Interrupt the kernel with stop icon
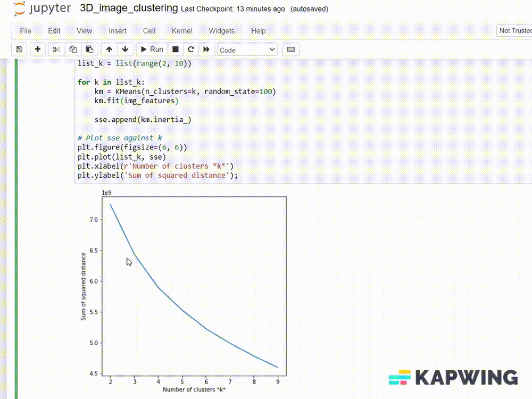 pos(175,49)
